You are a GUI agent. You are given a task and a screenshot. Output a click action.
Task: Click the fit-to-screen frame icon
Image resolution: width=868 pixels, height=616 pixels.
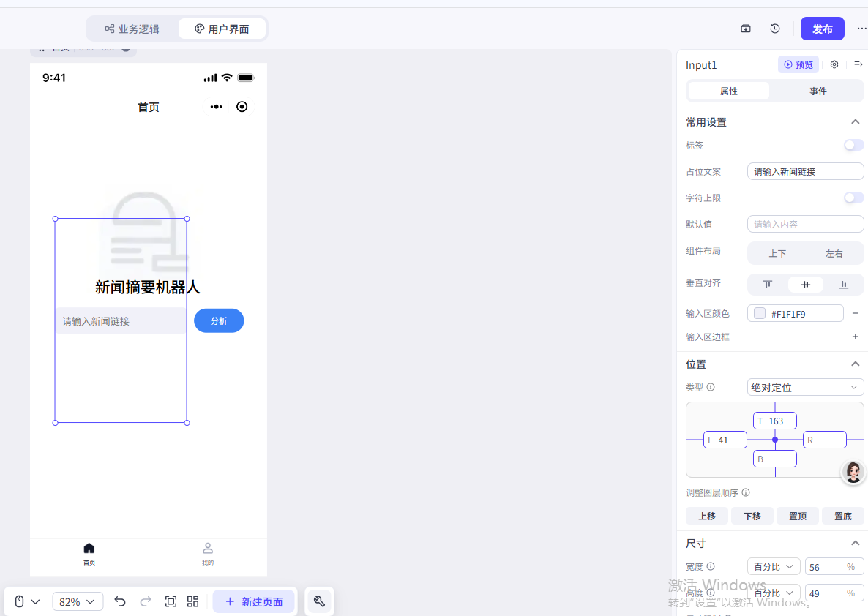point(171,601)
